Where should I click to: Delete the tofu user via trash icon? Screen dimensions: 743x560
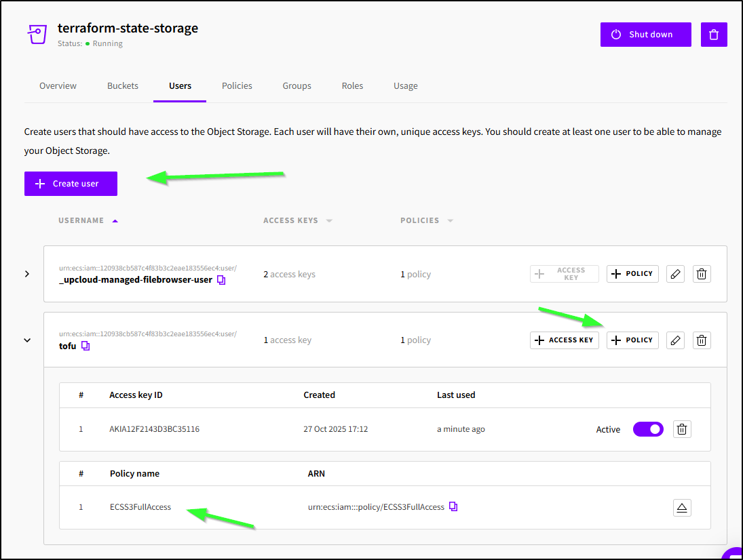(x=702, y=340)
